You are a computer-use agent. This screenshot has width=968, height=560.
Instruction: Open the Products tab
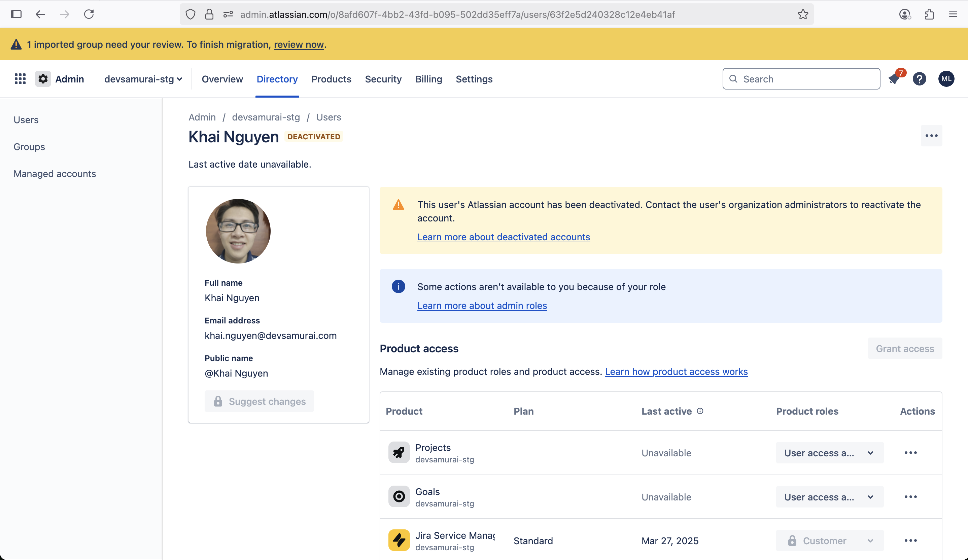coord(331,79)
